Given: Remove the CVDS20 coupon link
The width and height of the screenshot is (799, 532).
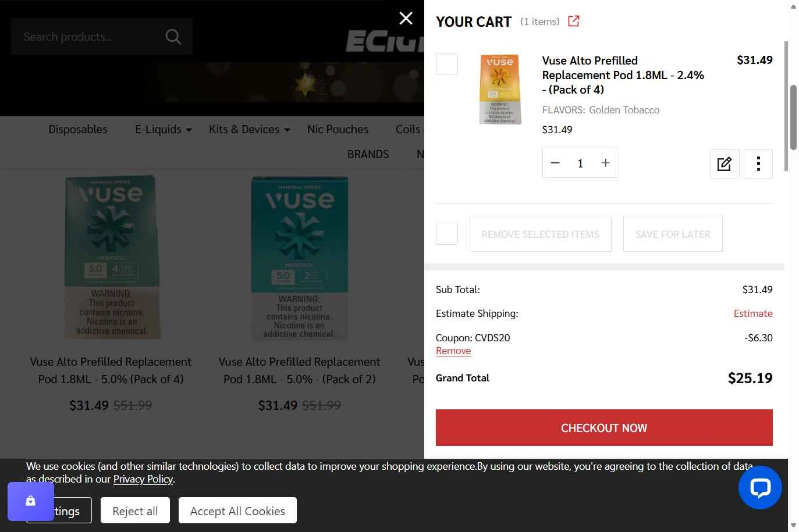Looking at the screenshot, I should click(453, 351).
